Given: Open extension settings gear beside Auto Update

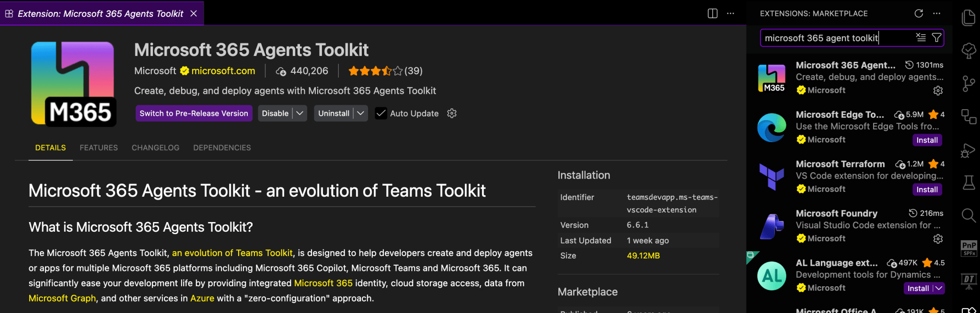Looking at the screenshot, I should (x=451, y=113).
